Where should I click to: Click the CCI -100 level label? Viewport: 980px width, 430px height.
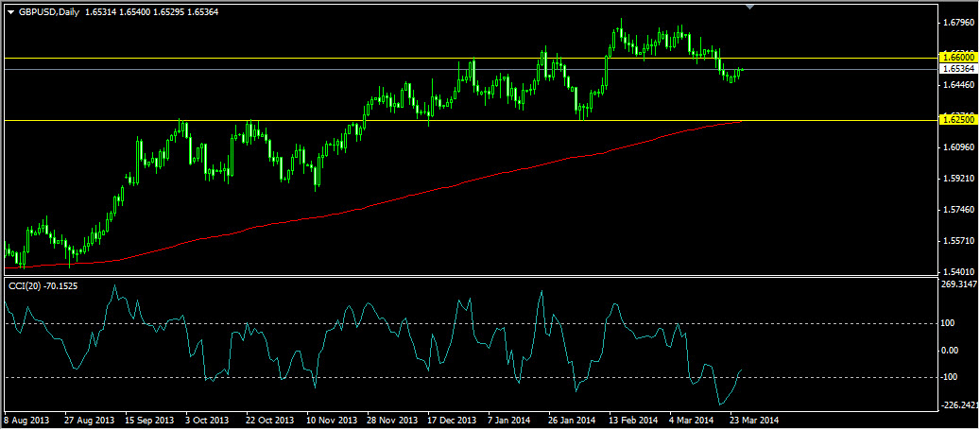pyautogui.click(x=952, y=377)
